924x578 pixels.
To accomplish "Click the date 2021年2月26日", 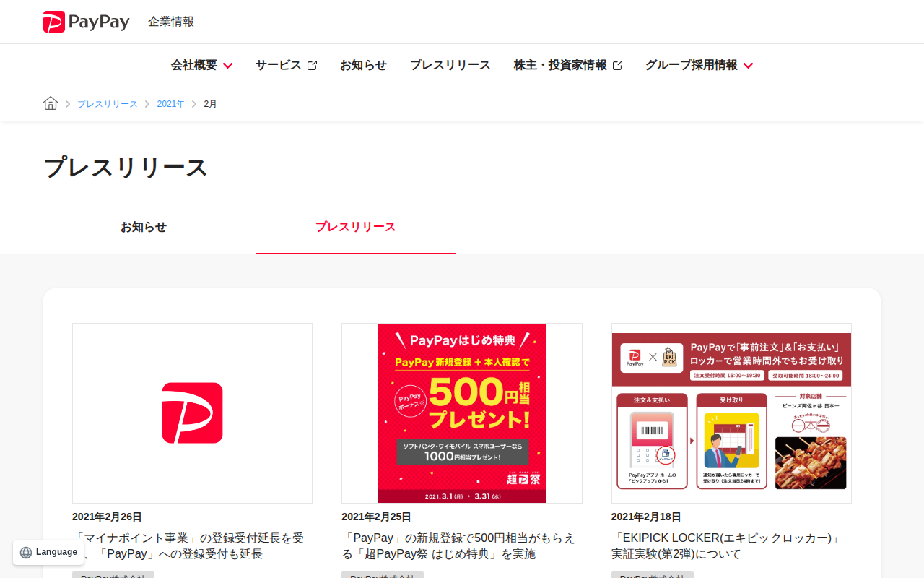I will (107, 517).
